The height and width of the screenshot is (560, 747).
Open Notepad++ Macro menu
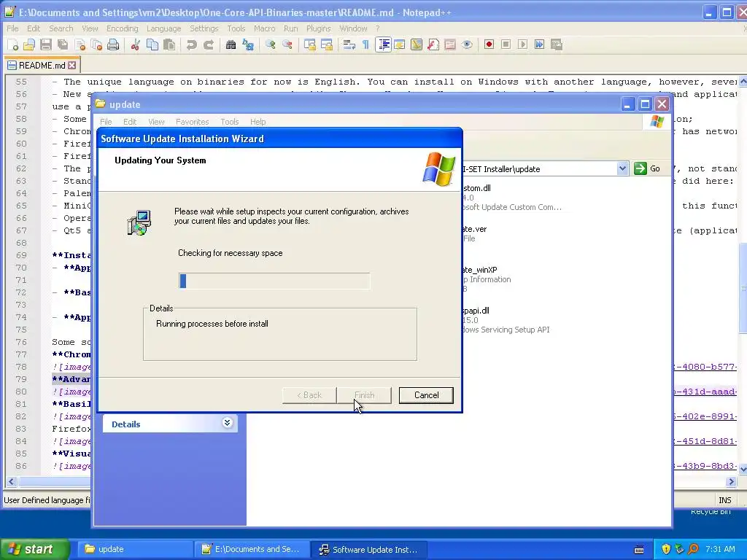[x=264, y=28]
